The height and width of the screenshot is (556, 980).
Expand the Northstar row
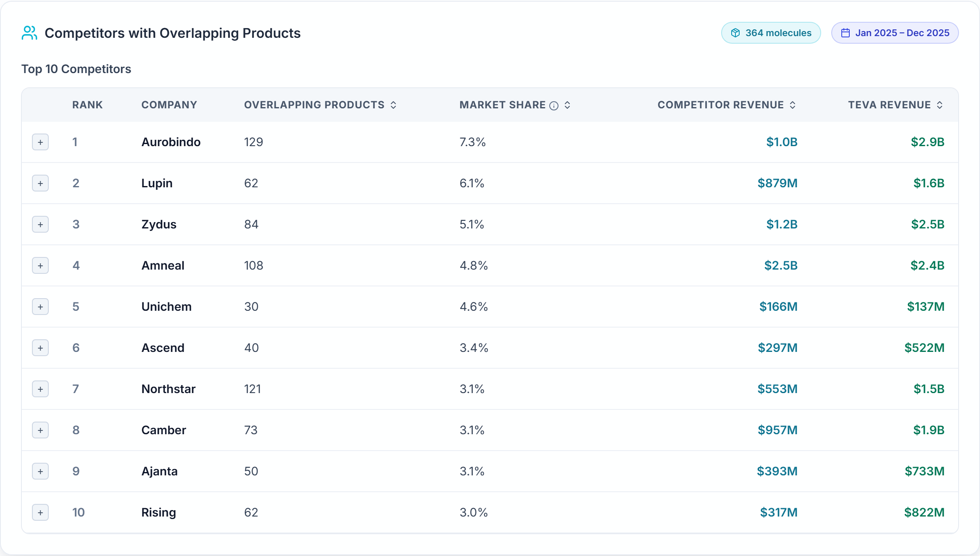tap(40, 389)
